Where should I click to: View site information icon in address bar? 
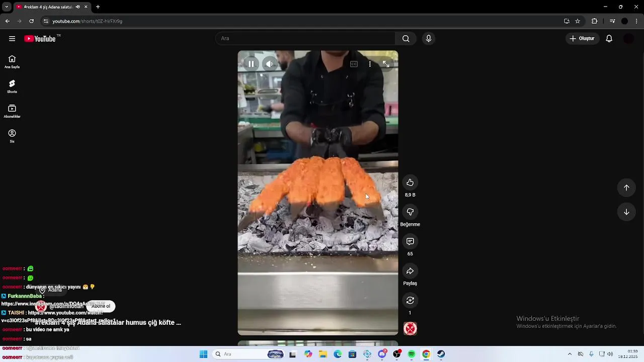(x=46, y=21)
